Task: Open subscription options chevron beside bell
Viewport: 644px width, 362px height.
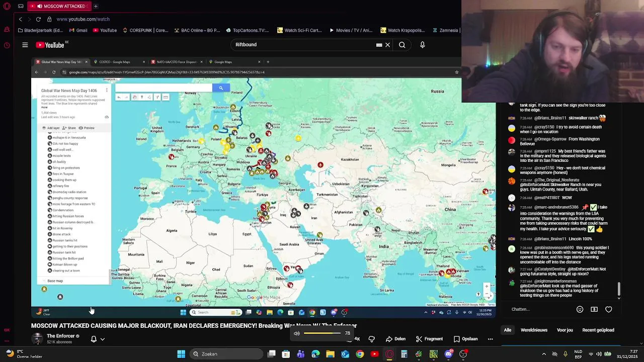Action: pyautogui.click(x=102, y=339)
